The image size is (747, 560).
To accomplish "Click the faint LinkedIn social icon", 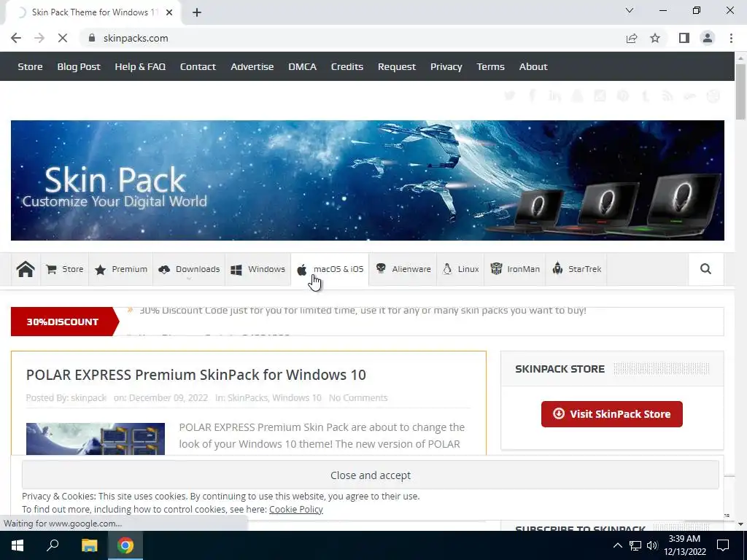I will 554,96.
